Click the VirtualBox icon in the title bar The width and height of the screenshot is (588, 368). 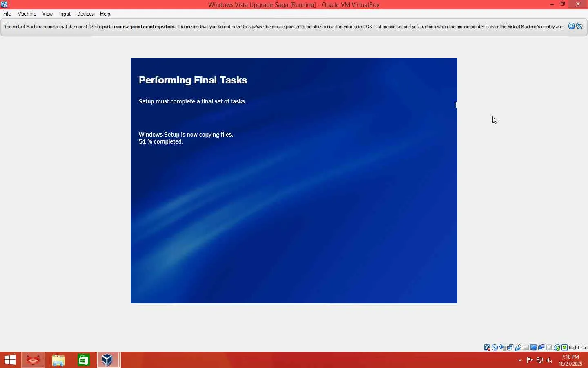click(4, 4)
